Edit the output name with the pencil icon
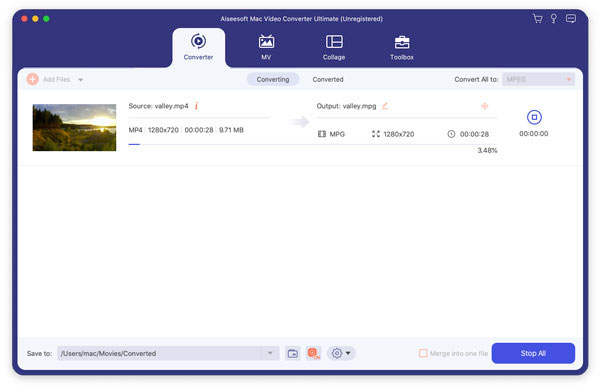The width and height of the screenshot is (600, 389). pyautogui.click(x=385, y=106)
